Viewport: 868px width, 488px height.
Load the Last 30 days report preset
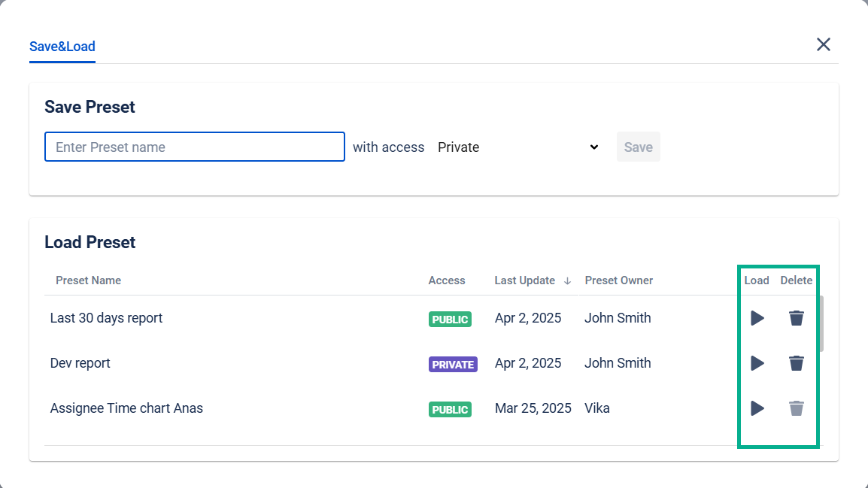757,318
